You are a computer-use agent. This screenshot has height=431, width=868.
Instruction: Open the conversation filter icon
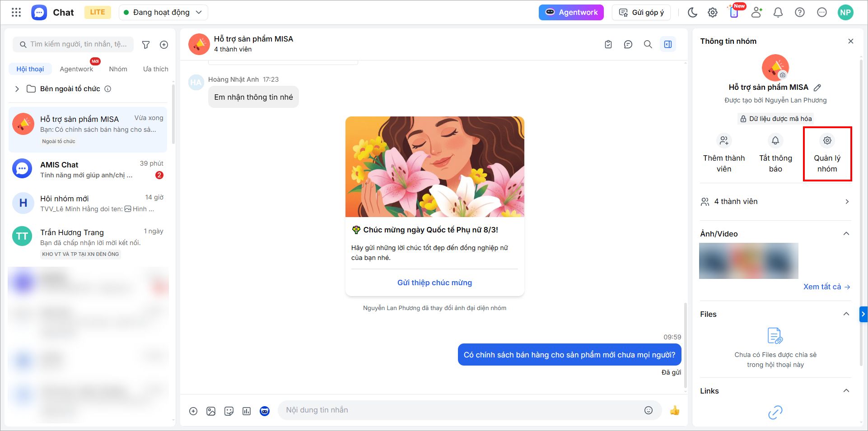[146, 44]
